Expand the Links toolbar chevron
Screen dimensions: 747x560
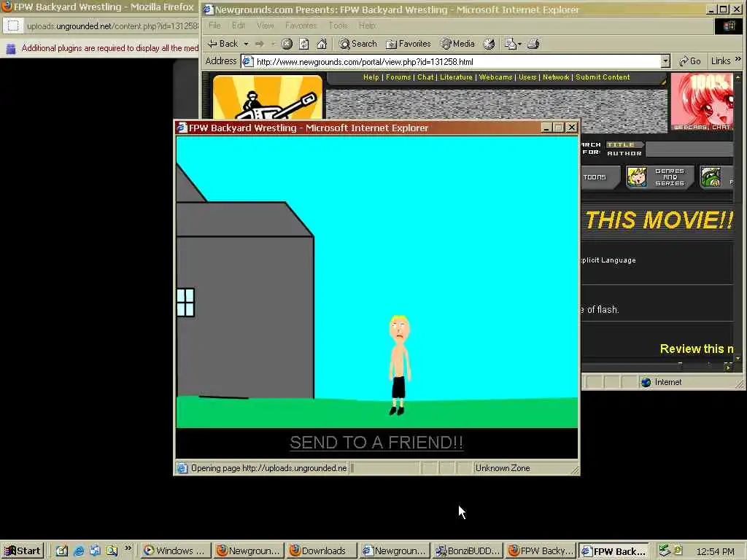(738, 59)
